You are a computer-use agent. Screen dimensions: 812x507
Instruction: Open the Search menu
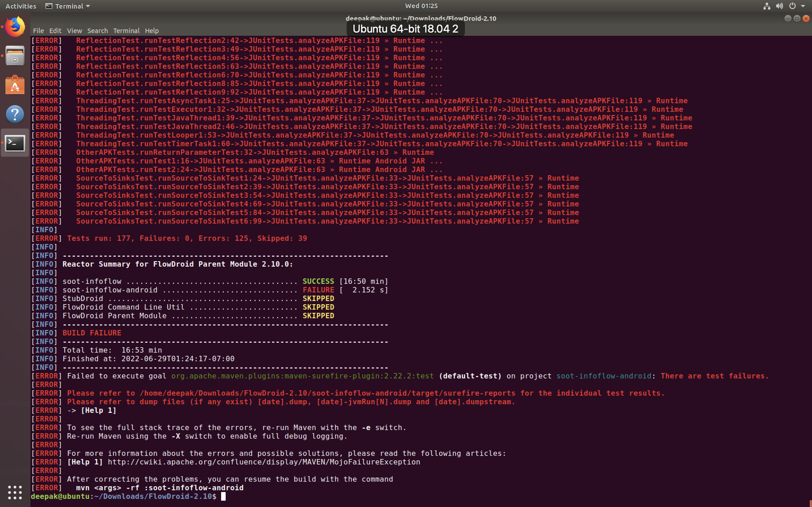[97, 31]
